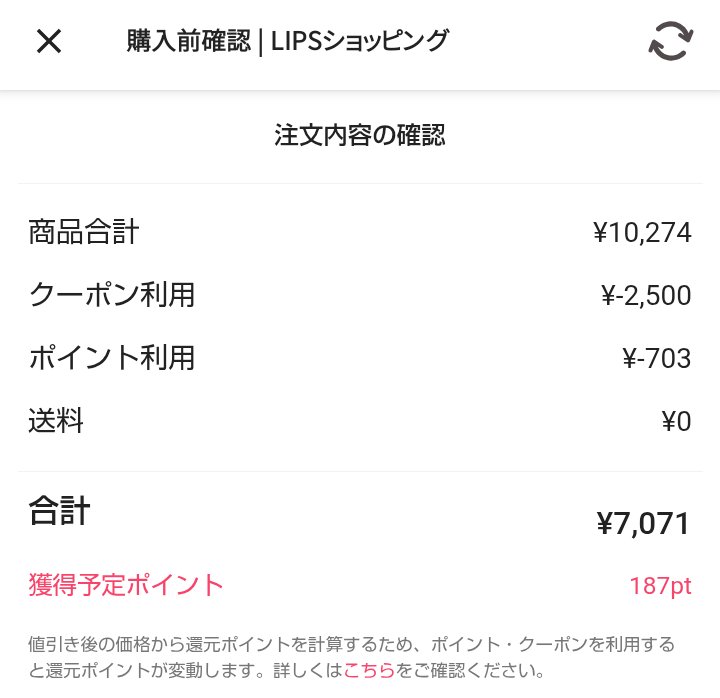Tap the note line starting 値引き後の価格

point(351,644)
